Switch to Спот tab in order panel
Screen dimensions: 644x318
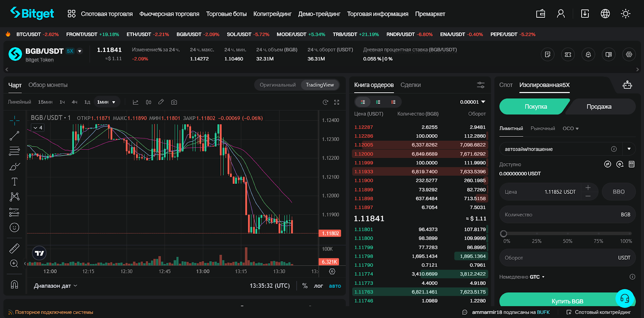point(506,85)
